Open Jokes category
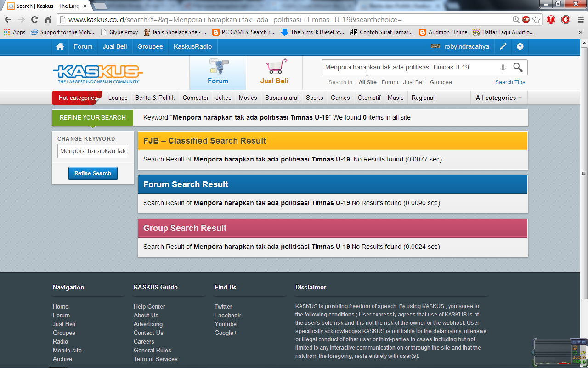The image size is (588, 368). pyautogui.click(x=224, y=98)
